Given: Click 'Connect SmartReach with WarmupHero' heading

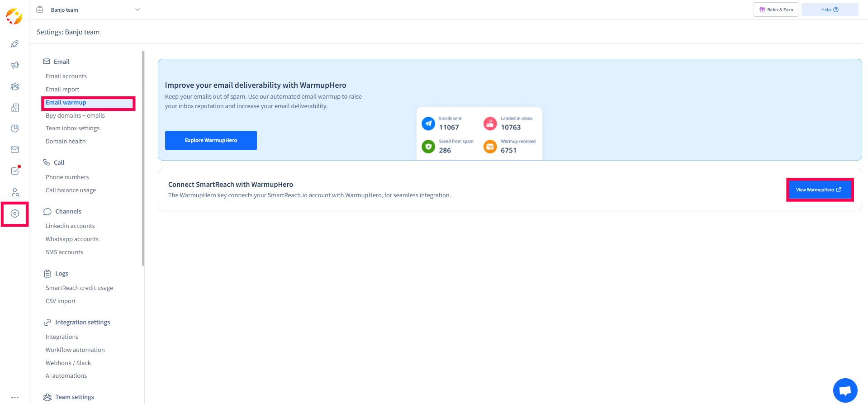Looking at the screenshot, I should [x=231, y=185].
